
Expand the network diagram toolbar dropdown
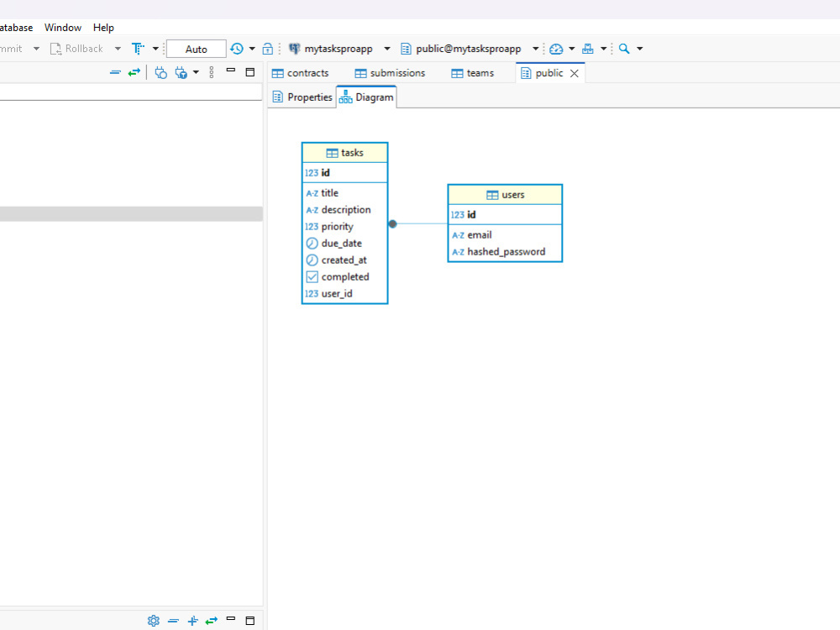603,49
